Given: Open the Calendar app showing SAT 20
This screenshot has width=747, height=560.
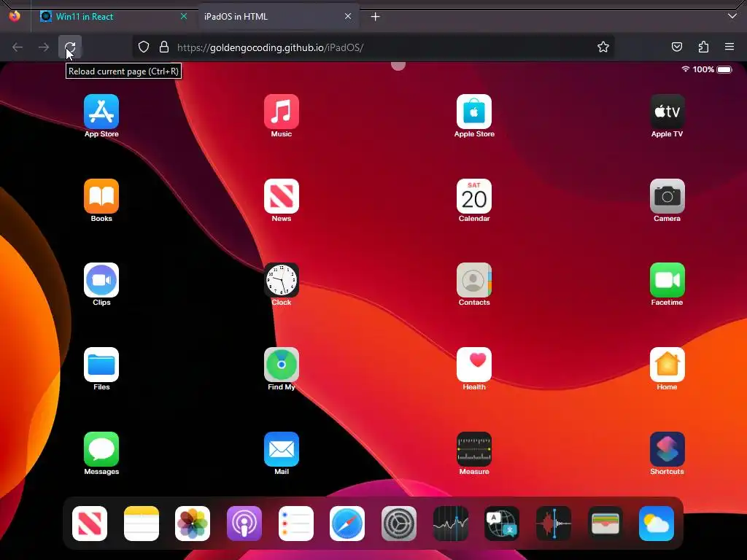Looking at the screenshot, I should coord(474,196).
